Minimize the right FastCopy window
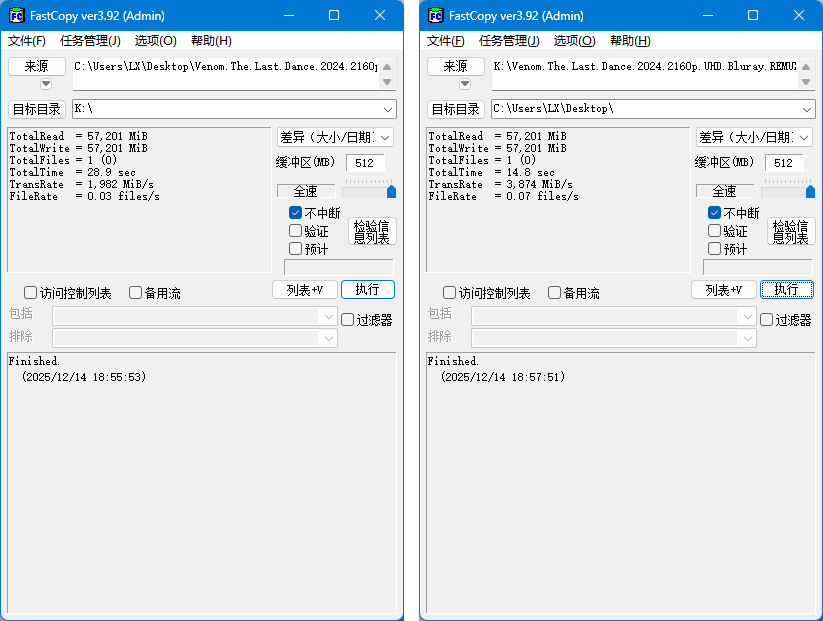 pyautogui.click(x=708, y=15)
